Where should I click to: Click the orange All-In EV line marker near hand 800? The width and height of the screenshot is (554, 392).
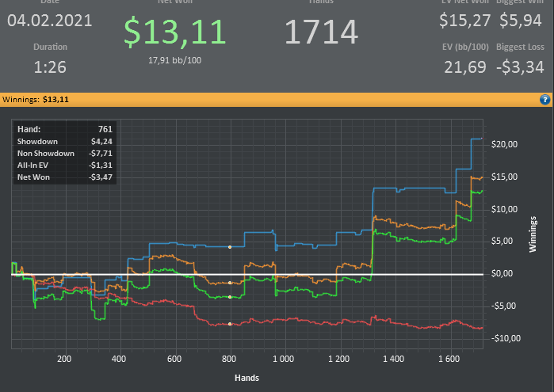[230, 283]
